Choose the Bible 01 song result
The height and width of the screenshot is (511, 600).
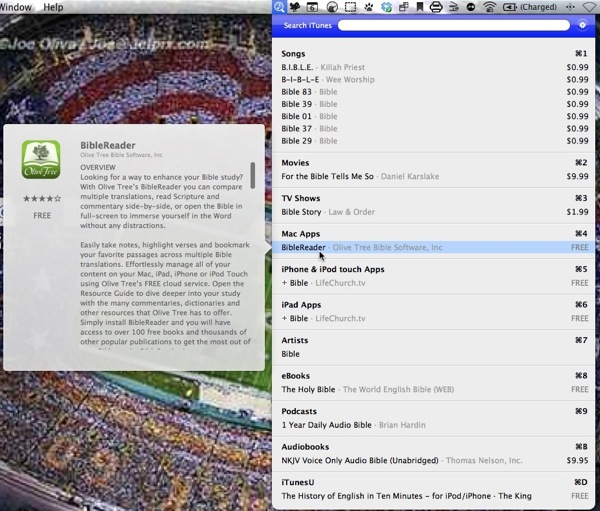(x=434, y=116)
